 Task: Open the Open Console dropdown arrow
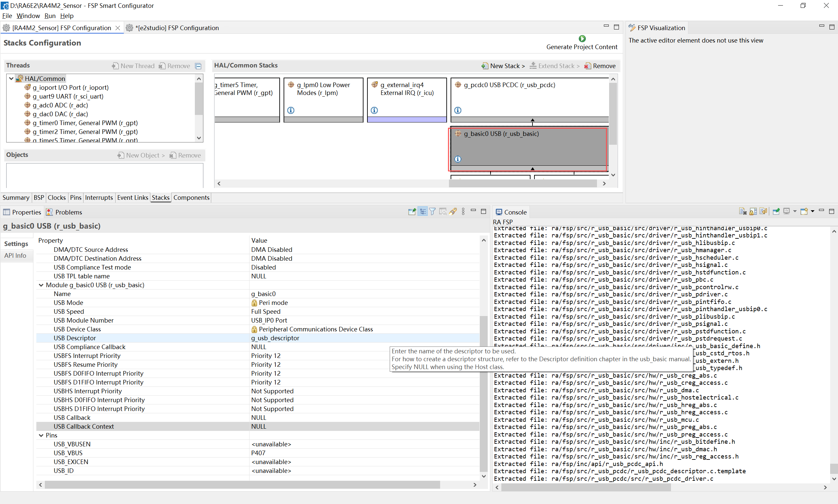[812, 212]
